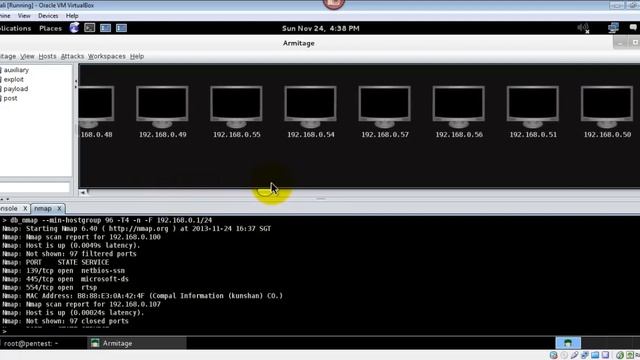
Task: Open the VirtualBox View menu
Action: (x=24, y=16)
